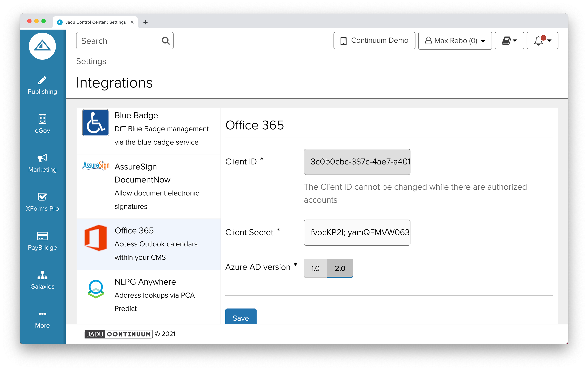Image resolution: width=588 pixels, height=370 pixels.
Task: Open Marketing via the megaphone icon
Action: pyautogui.click(x=42, y=158)
